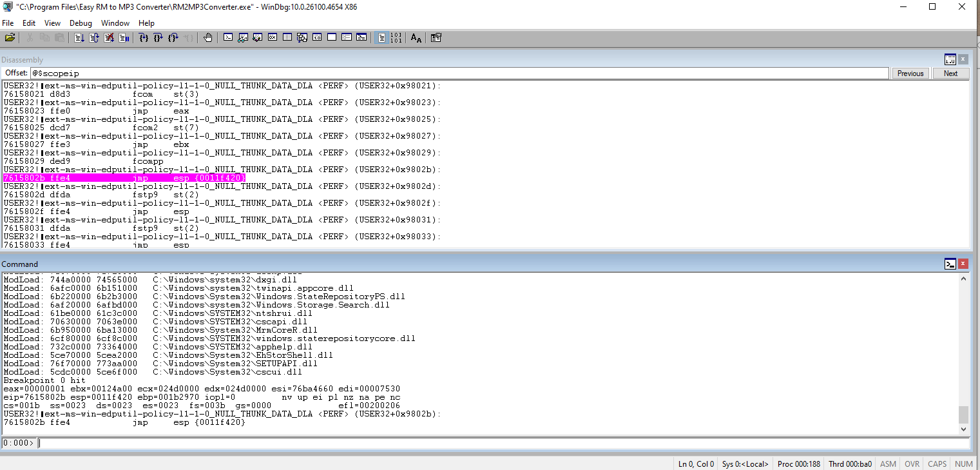Viewport: 980px width, 470px height.
Task: Open the Command panel's window options menu icon
Action: coord(950,264)
